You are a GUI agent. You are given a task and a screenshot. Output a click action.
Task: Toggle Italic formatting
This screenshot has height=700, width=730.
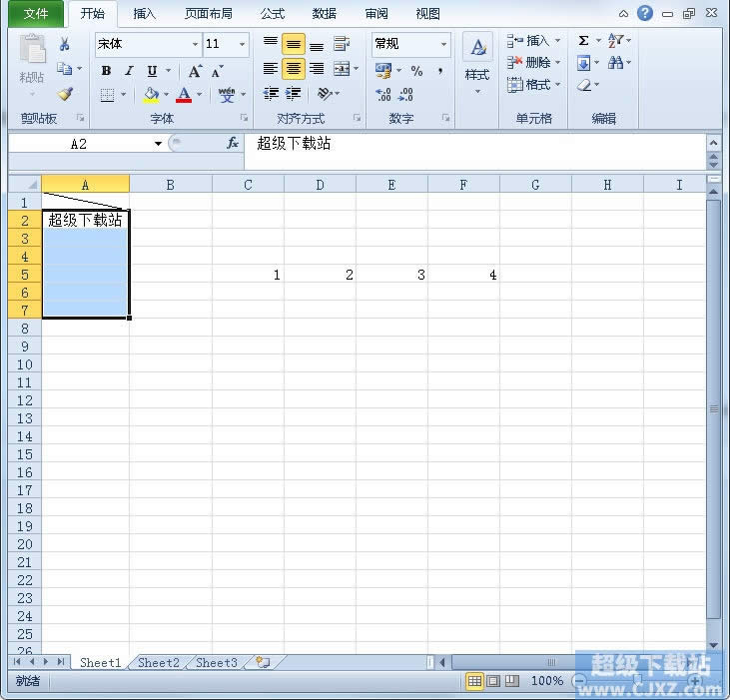129,71
